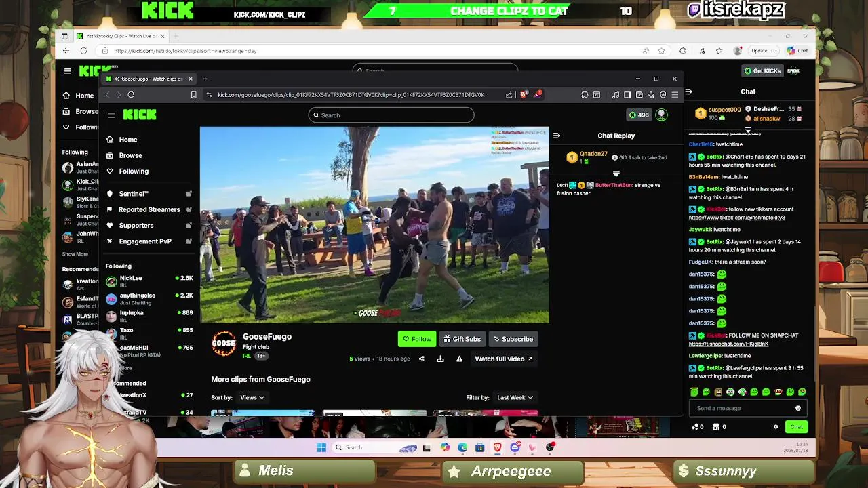Open Supporters sidebar item
The height and width of the screenshot is (488, 868).
click(149, 225)
